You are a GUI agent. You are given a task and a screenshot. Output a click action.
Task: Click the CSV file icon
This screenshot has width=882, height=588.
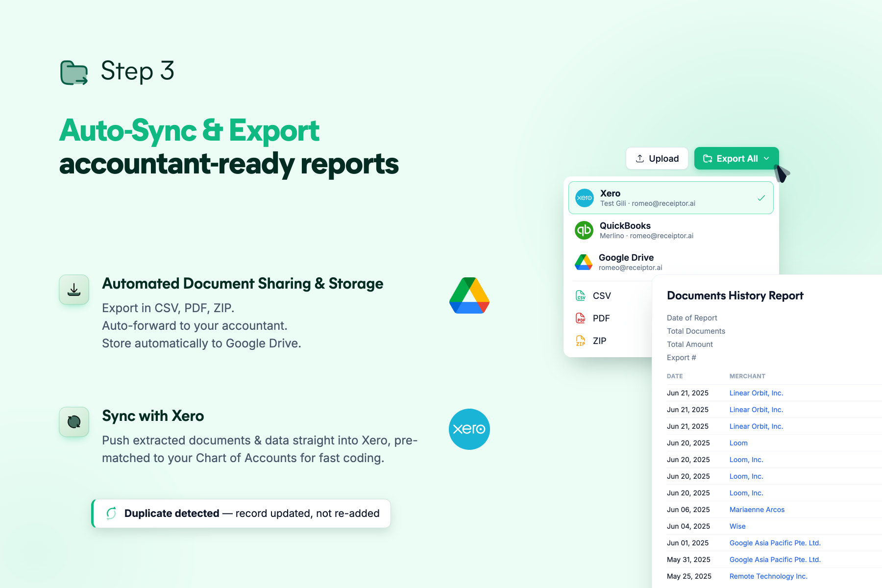[581, 295]
